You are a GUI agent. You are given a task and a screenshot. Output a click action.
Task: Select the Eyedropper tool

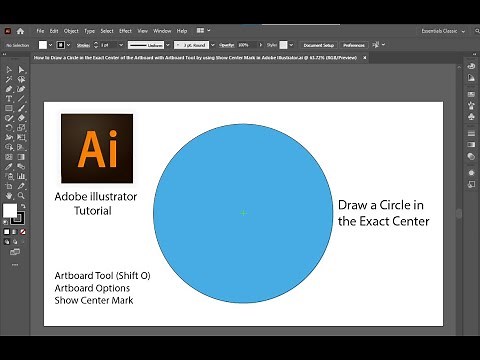click(9, 166)
